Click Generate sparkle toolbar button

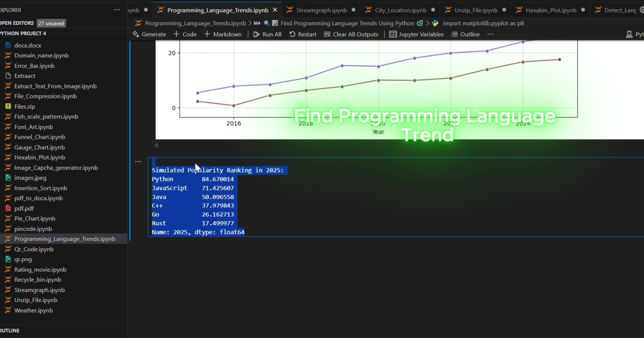coord(149,34)
